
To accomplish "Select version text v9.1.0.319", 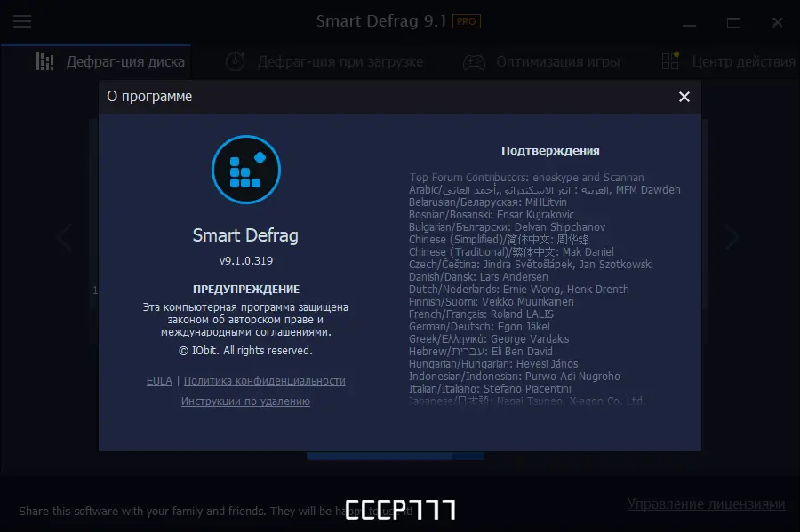I will [x=246, y=261].
